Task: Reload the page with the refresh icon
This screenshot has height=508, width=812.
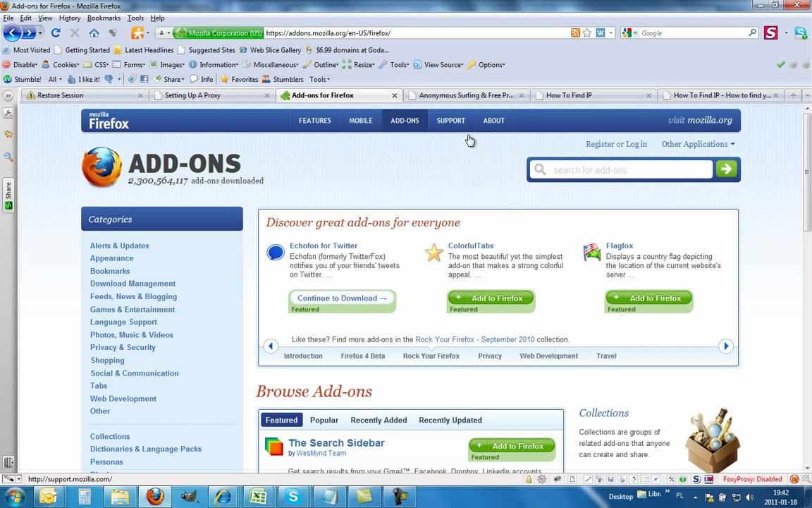Action: click(x=56, y=32)
